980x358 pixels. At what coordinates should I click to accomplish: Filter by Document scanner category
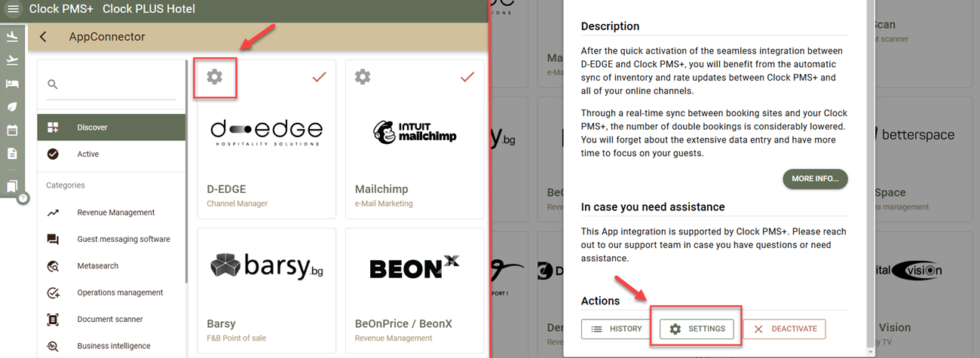click(x=112, y=320)
